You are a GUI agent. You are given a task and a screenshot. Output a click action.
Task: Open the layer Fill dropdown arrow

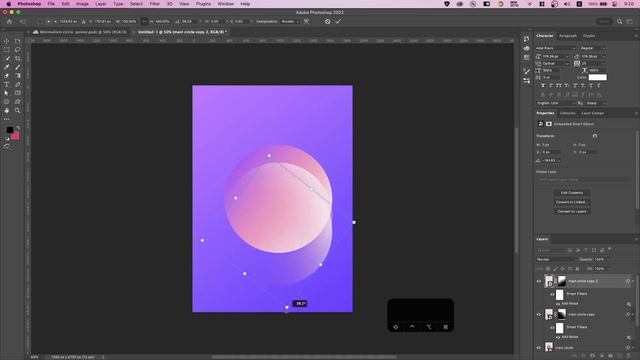(x=608, y=269)
